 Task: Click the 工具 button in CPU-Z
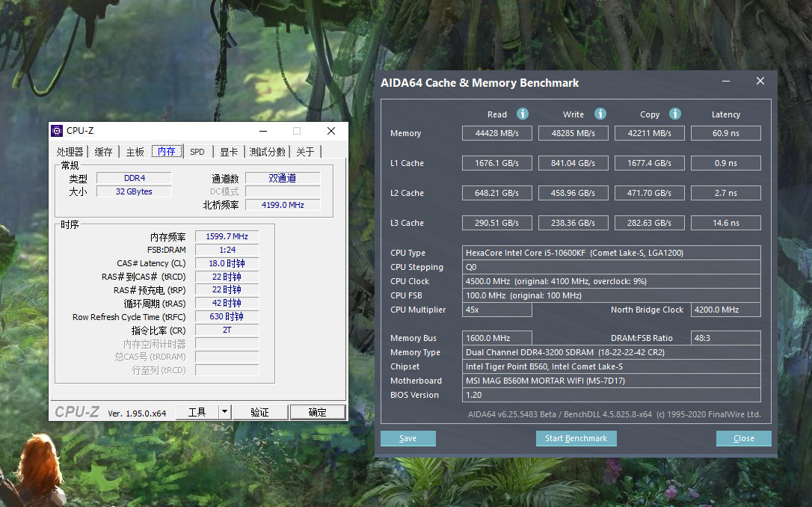197,412
